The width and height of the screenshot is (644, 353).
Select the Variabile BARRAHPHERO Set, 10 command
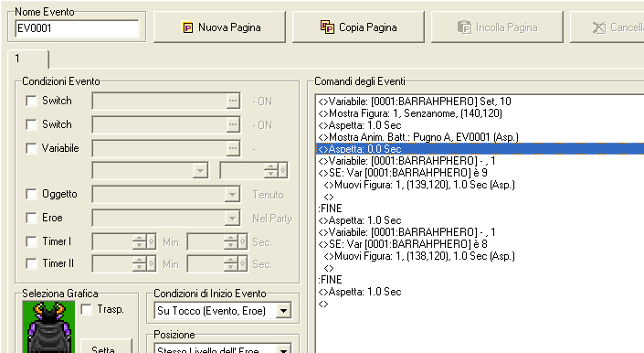pyautogui.click(x=480, y=102)
